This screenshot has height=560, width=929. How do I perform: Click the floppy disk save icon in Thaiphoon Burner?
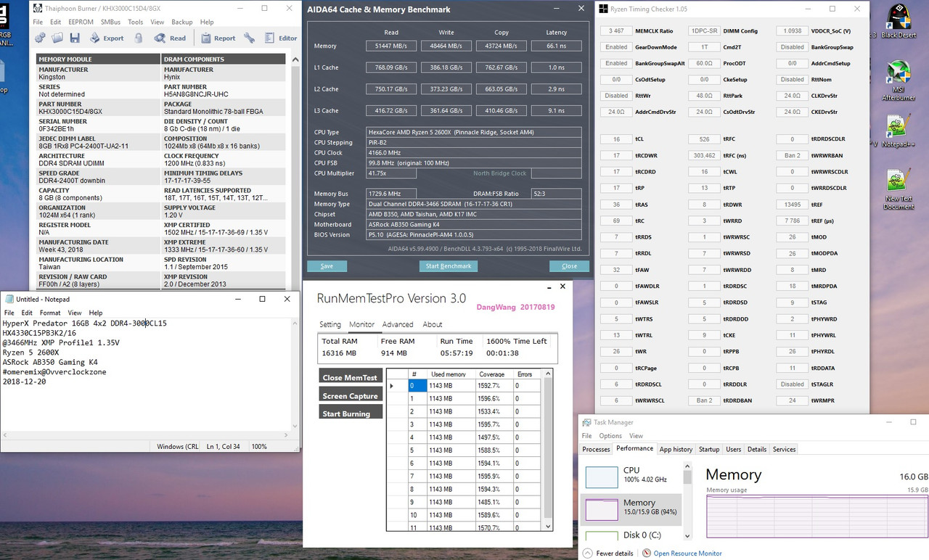tap(75, 38)
